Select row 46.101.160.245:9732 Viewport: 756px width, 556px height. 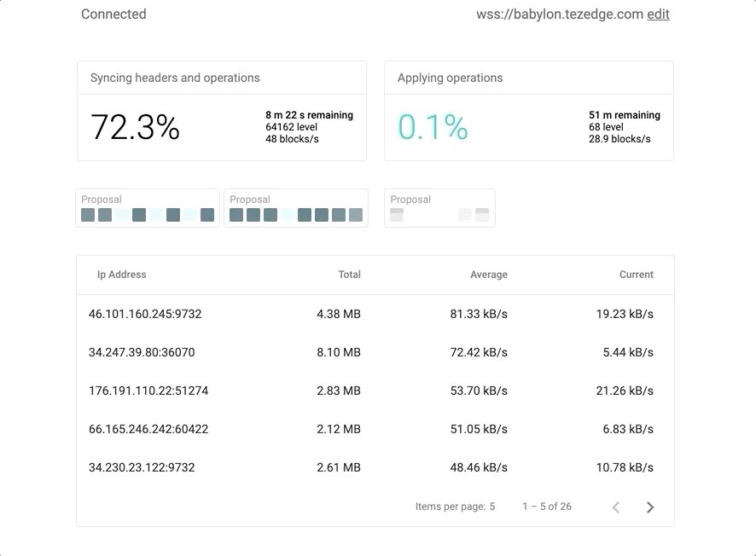pos(375,314)
